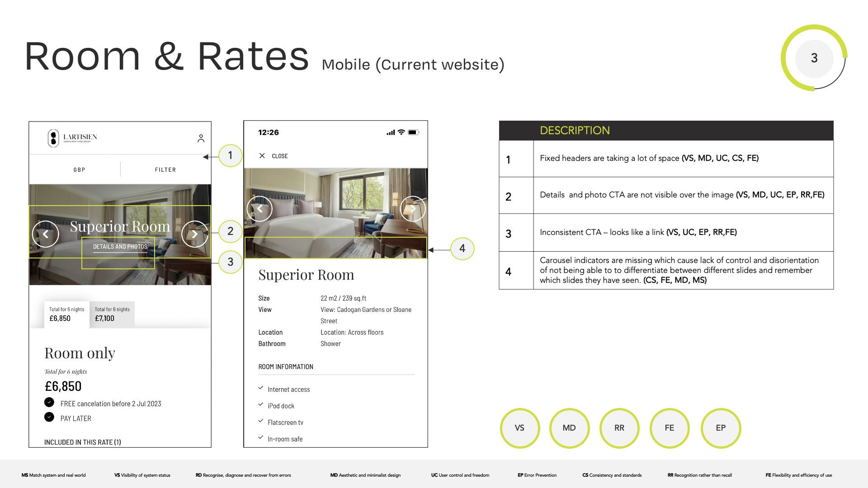Viewport: 868px width, 488px height.
Task: Click the VS heuristic circle badge
Action: (x=519, y=428)
